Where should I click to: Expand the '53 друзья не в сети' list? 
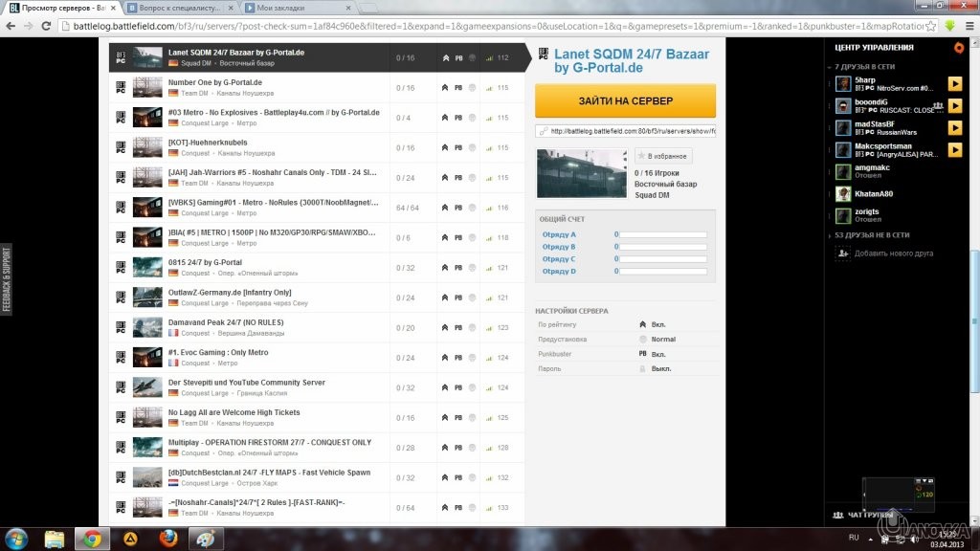(x=830, y=234)
